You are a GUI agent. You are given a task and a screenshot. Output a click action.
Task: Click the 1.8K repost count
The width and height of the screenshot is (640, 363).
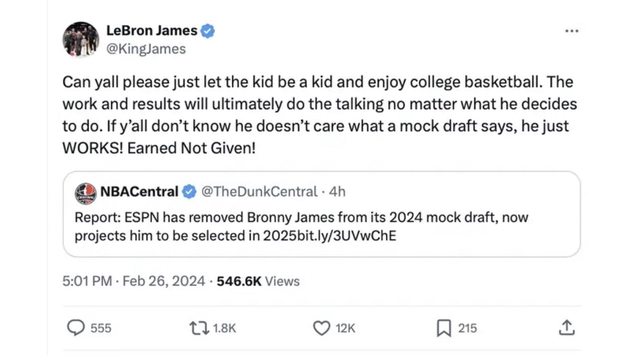224,328
